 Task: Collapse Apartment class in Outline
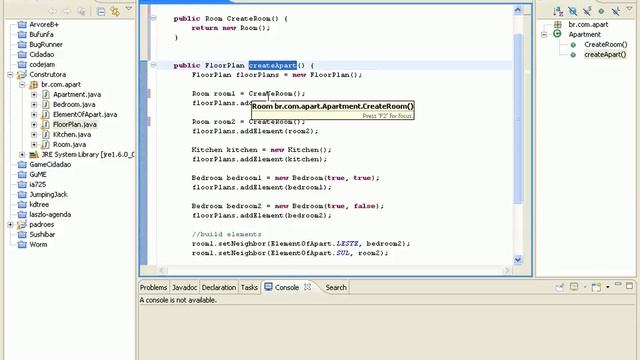click(x=544, y=35)
